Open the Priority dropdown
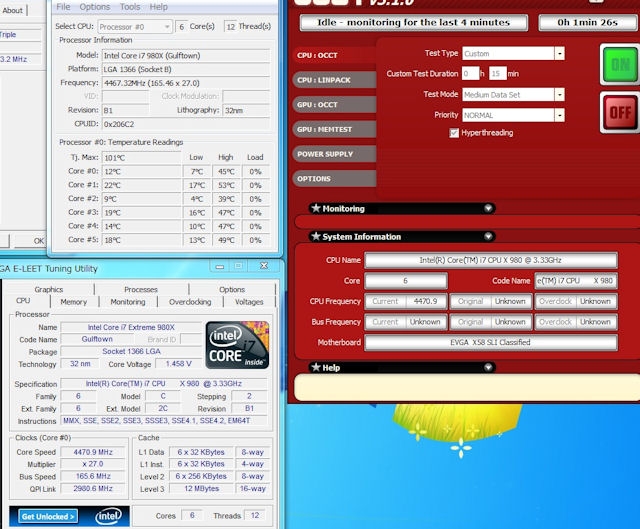640x529 pixels. (560, 115)
